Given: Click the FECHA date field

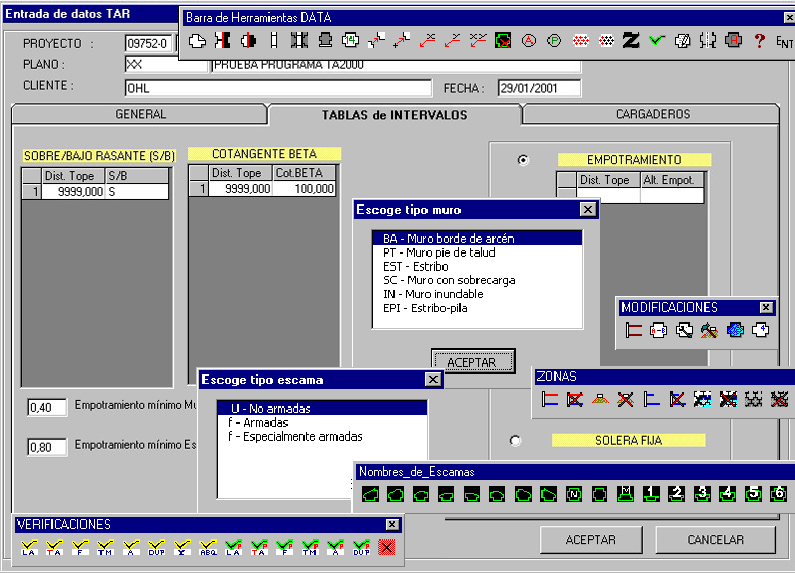Looking at the screenshot, I should click(x=539, y=88).
